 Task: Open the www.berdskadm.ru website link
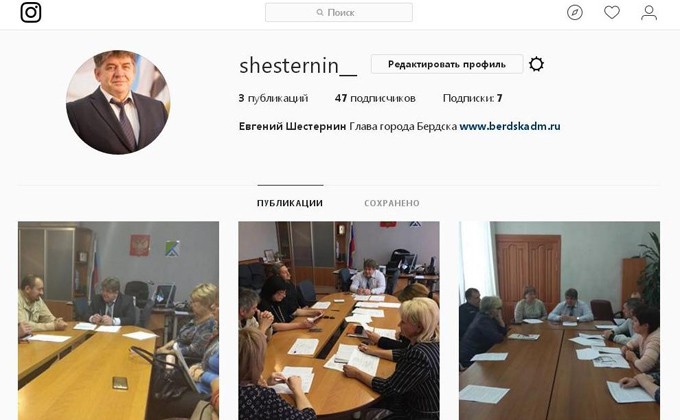point(510,126)
